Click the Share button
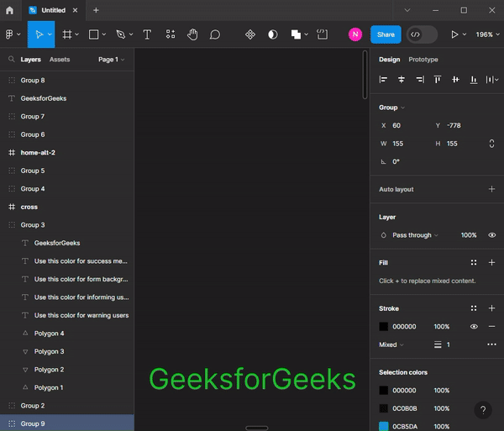Viewport: 504px width, 431px height. tap(386, 34)
